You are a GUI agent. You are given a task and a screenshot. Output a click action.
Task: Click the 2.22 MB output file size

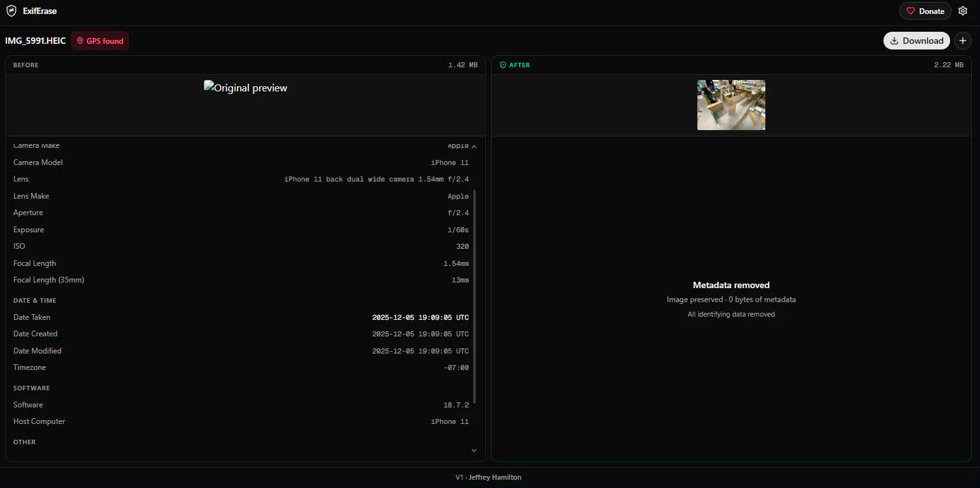(948, 65)
